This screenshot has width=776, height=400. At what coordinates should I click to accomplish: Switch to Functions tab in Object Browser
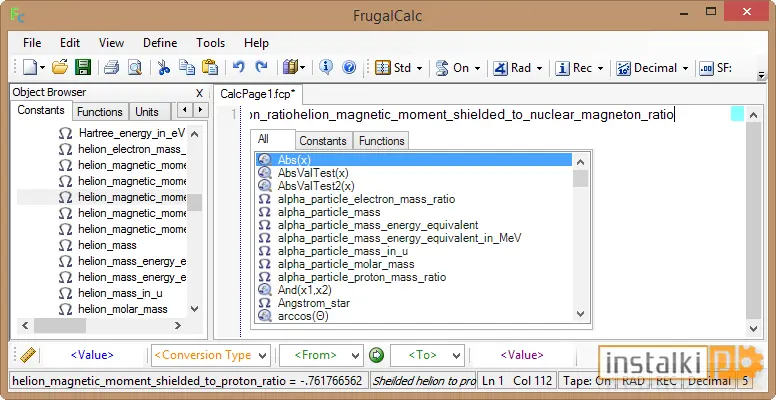(100, 112)
